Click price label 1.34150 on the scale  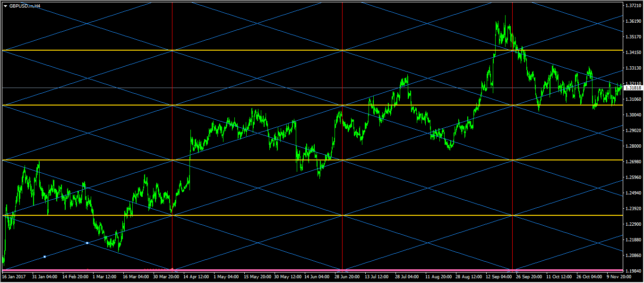point(632,52)
